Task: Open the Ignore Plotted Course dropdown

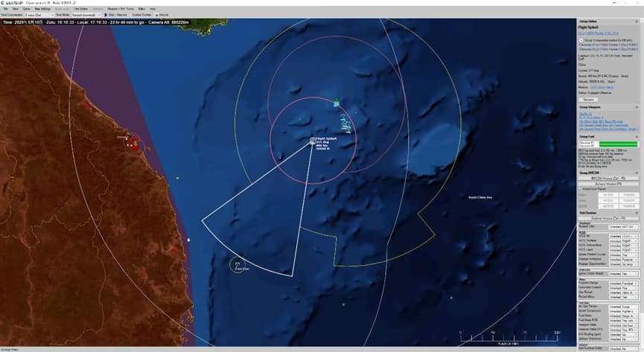Action: (623, 255)
